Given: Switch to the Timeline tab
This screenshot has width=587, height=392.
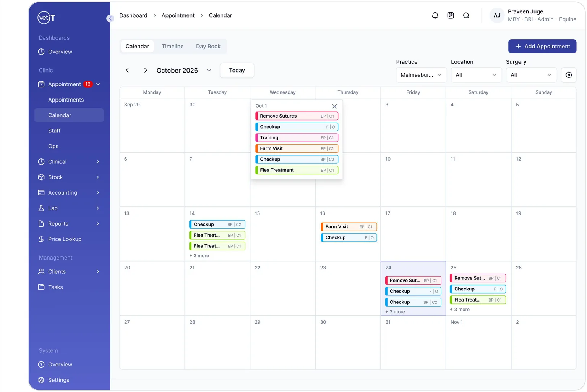Looking at the screenshot, I should tap(173, 46).
